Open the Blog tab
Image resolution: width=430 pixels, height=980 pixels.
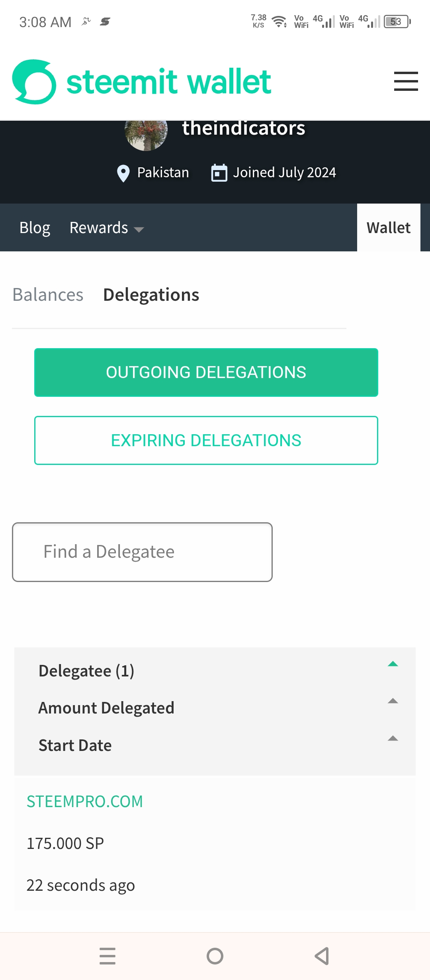35,228
